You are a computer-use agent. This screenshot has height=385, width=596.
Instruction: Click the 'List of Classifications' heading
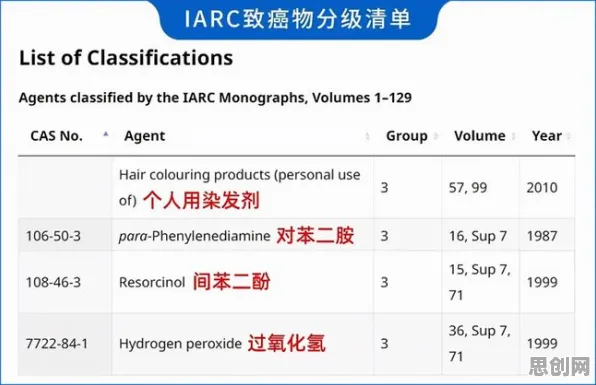pyautogui.click(x=126, y=58)
